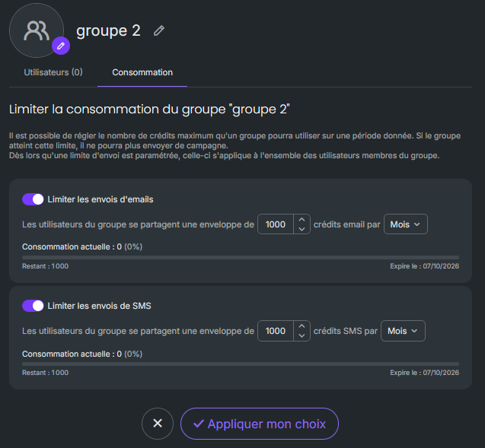Decrease email credits with down arrow
Screen dimensions: 485x448
click(302, 229)
